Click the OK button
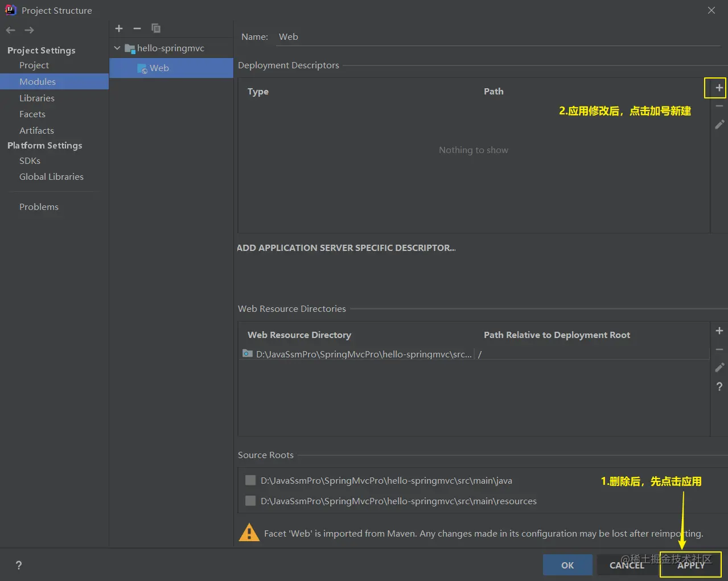 pos(567,565)
